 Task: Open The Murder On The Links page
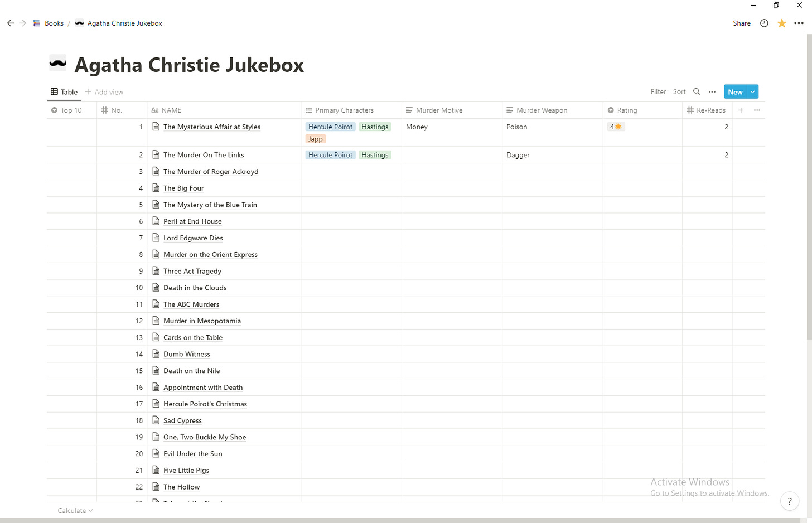point(204,155)
